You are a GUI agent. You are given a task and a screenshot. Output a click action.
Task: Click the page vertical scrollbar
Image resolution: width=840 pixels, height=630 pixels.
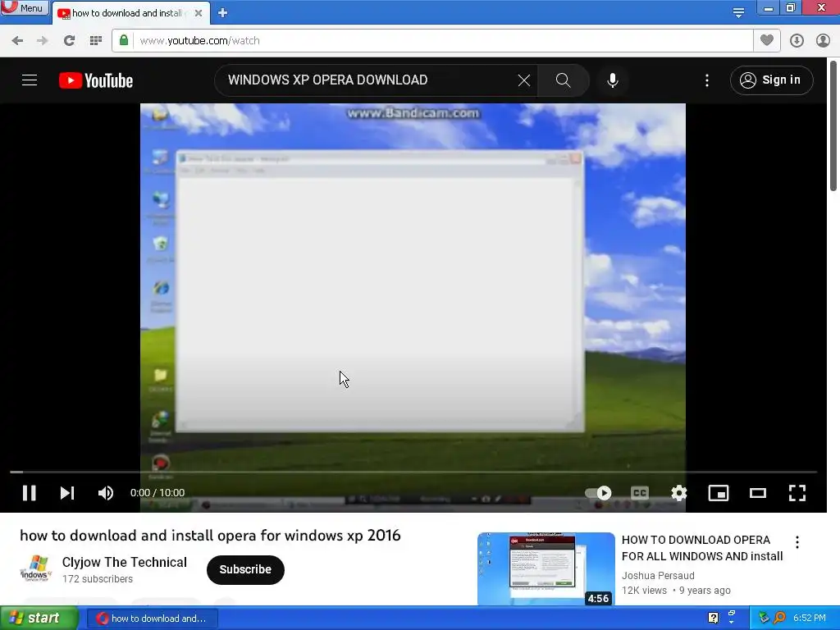(833, 126)
